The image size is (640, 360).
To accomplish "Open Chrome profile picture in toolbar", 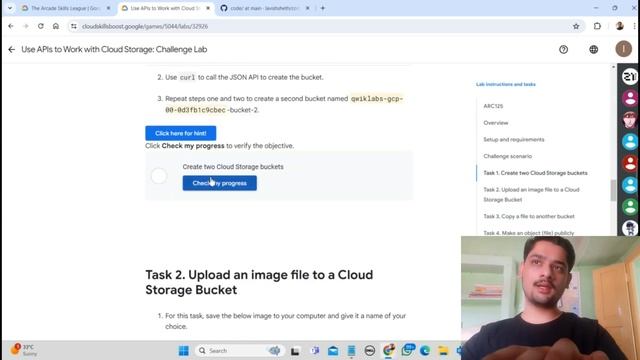I will pyautogui.click(x=619, y=26).
